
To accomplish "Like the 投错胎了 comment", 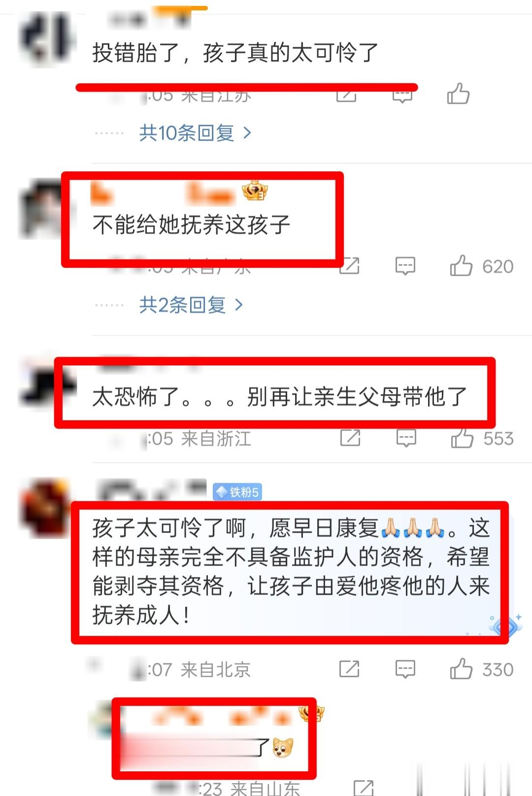I will coord(458,94).
